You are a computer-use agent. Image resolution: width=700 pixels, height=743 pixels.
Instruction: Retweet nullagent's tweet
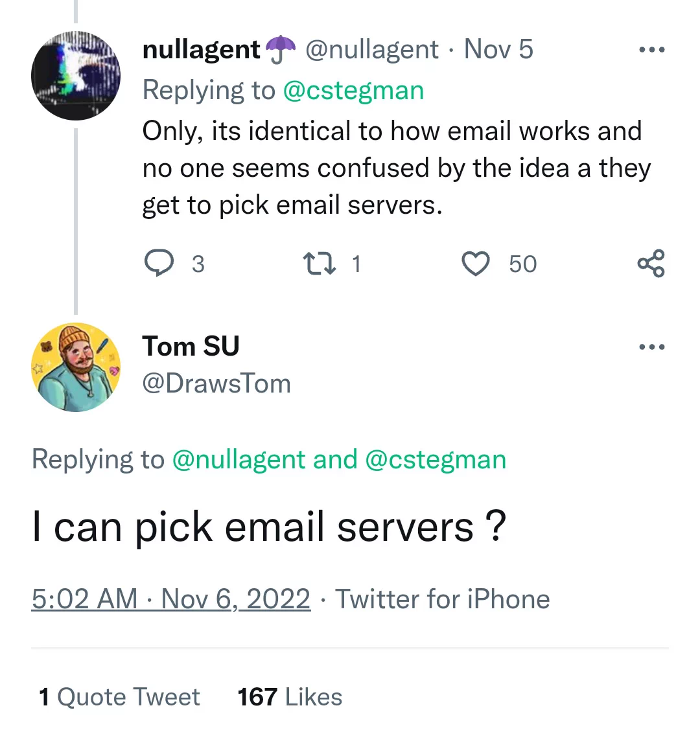[320, 264]
